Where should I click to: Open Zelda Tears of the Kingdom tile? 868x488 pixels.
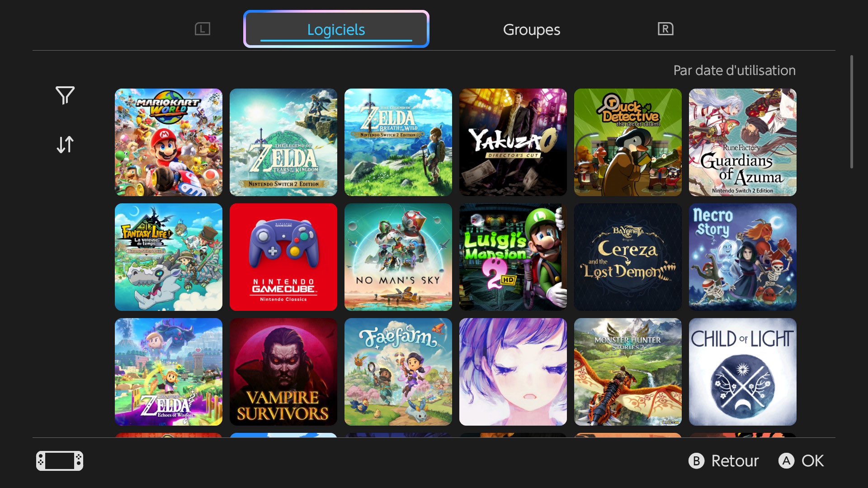point(283,142)
